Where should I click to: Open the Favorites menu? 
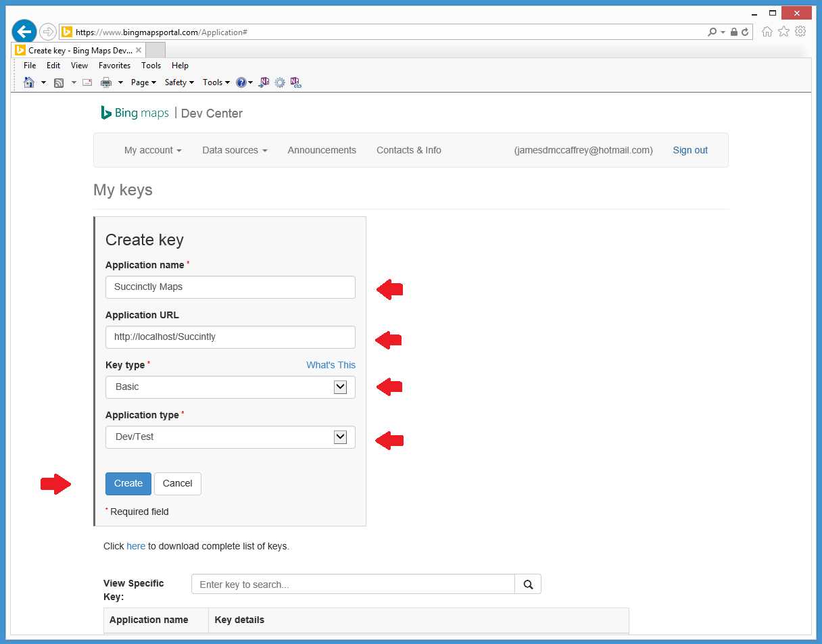pos(114,66)
